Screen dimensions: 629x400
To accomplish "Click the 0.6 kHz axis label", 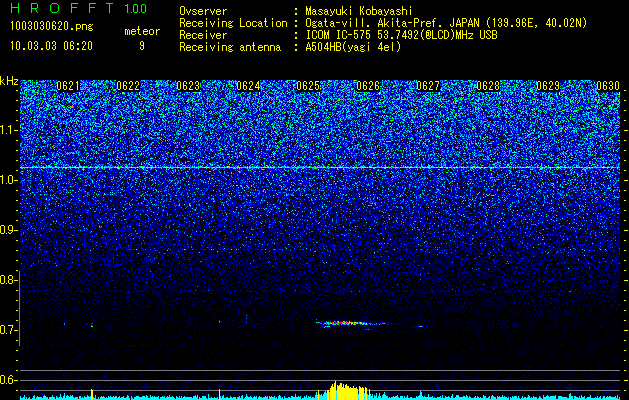I will 7,380.
